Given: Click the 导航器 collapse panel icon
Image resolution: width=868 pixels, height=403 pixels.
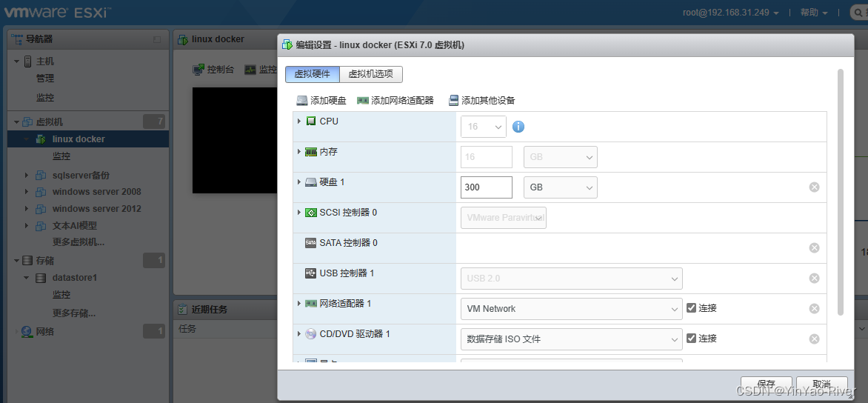Looking at the screenshot, I should (157, 39).
